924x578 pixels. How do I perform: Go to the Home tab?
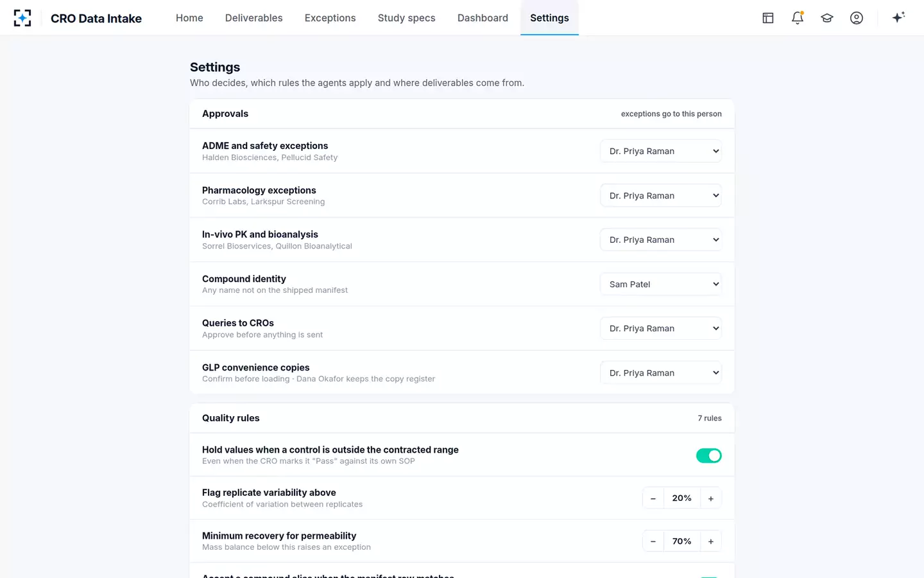(189, 18)
